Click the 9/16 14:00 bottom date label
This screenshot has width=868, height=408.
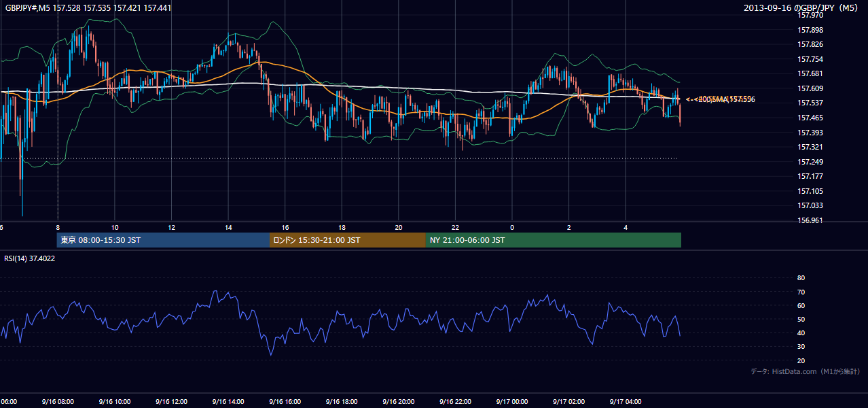(x=228, y=401)
